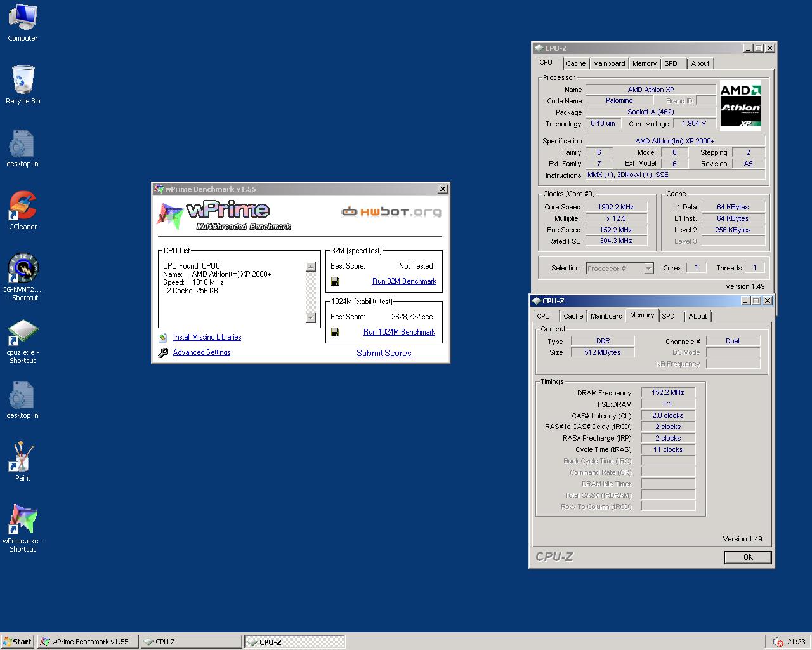812x650 pixels.
Task: Activate the first CPU-Z taskbar button
Action: click(191, 642)
